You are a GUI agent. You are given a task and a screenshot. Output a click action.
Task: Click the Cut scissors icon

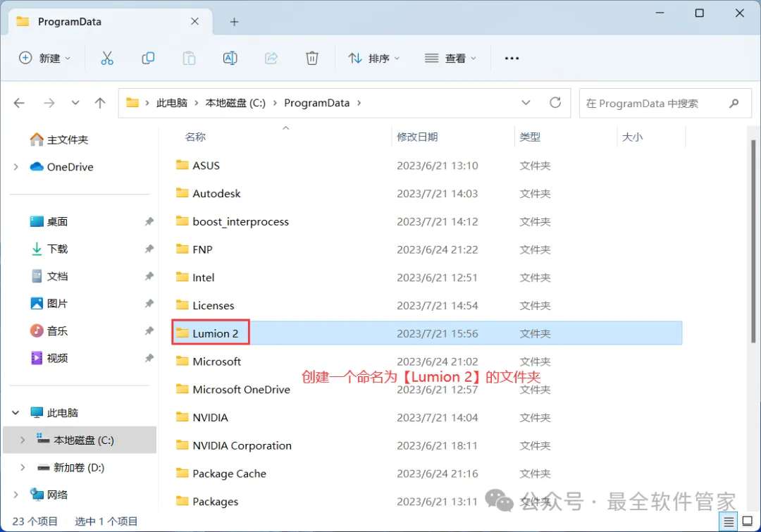click(x=107, y=58)
